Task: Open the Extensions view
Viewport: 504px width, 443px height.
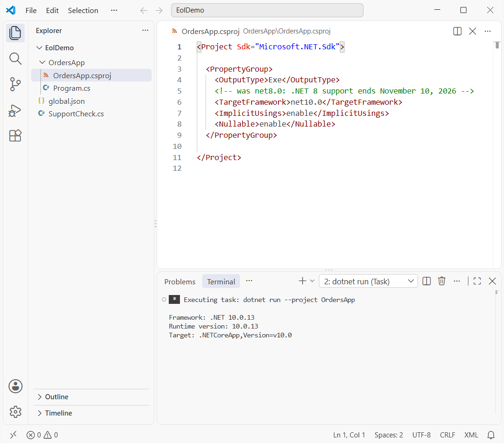Action: (15, 136)
